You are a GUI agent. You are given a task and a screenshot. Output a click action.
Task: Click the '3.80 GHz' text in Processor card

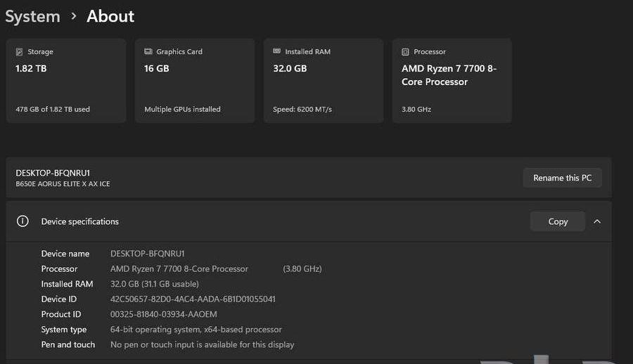click(416, 110)
